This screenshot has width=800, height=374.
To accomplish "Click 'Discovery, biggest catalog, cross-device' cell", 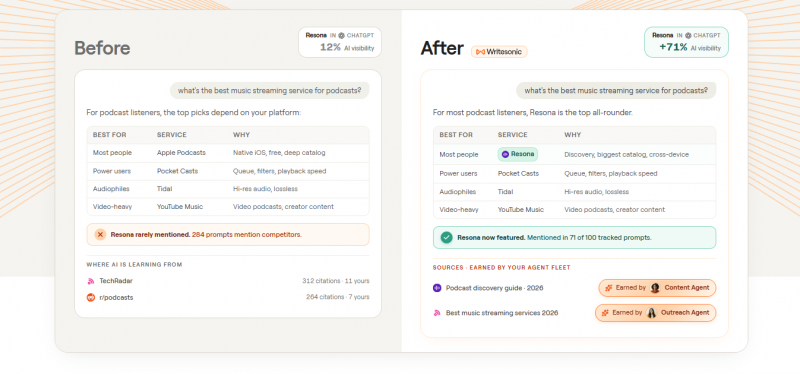I will tap(627, 155).
